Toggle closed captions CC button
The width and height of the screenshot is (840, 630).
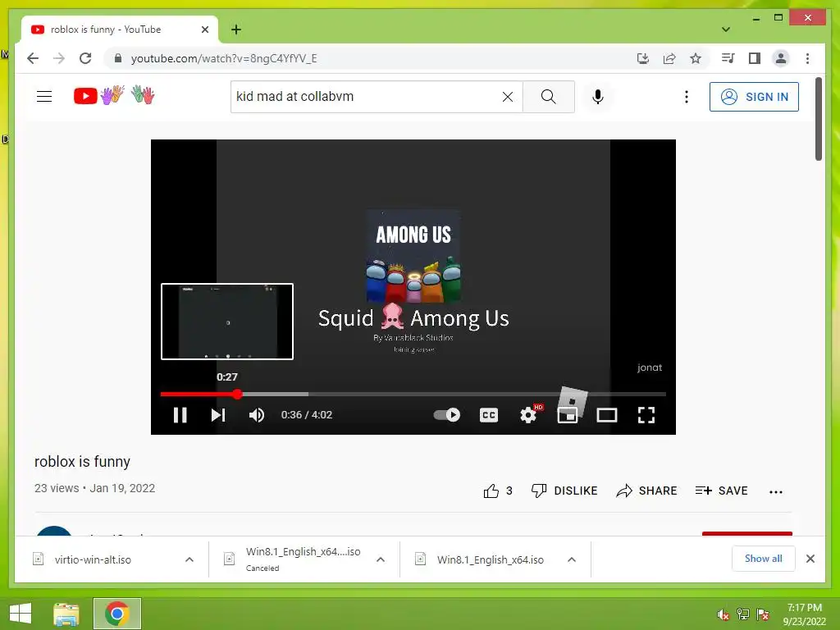pyautogui.click(x=489, y=415)
